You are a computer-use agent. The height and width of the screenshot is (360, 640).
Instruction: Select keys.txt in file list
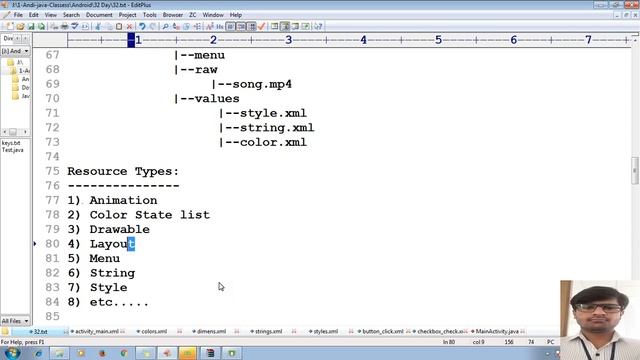(11, 143)
